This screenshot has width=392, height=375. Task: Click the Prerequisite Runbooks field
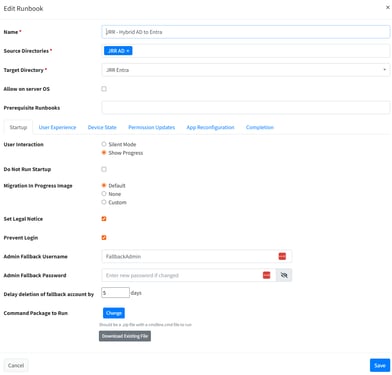(x=246, y=108)
